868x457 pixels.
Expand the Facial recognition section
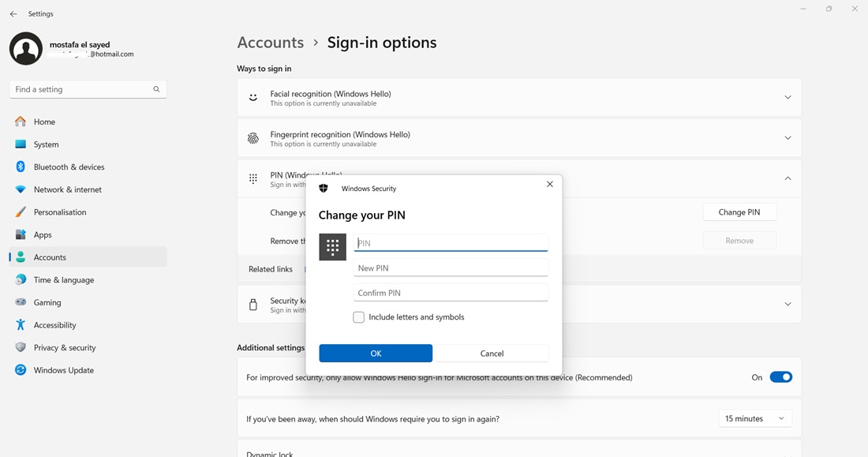click(788, 98)
